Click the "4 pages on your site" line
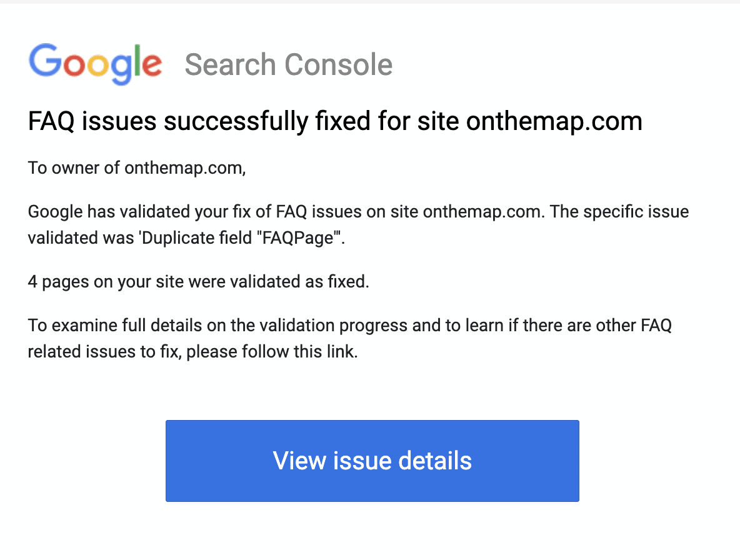This screenshot has height=560, width=740. coord(198,282)
